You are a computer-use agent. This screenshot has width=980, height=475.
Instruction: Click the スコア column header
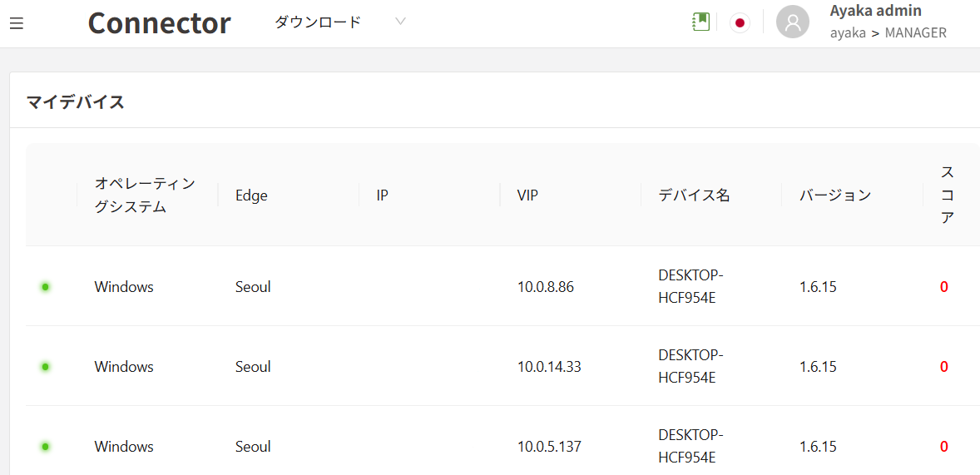pos(947,195)
